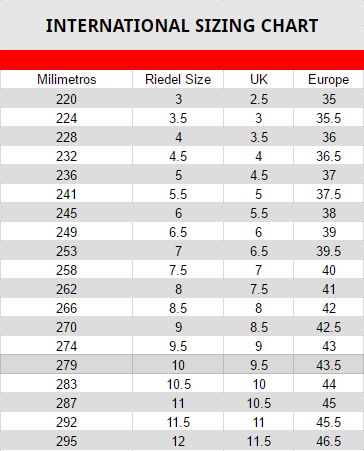
Task: Select the highlighted 279 millimeter cell
Action: point(66,365)
